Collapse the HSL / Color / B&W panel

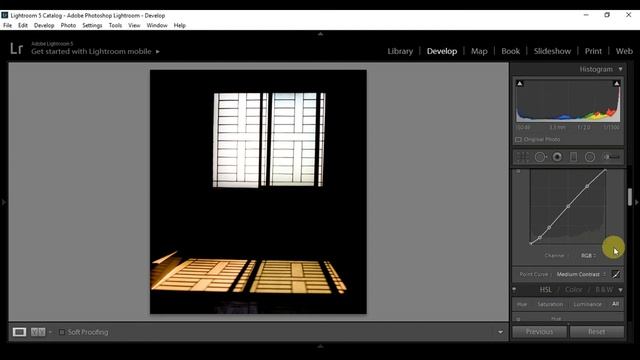[621, 290]
